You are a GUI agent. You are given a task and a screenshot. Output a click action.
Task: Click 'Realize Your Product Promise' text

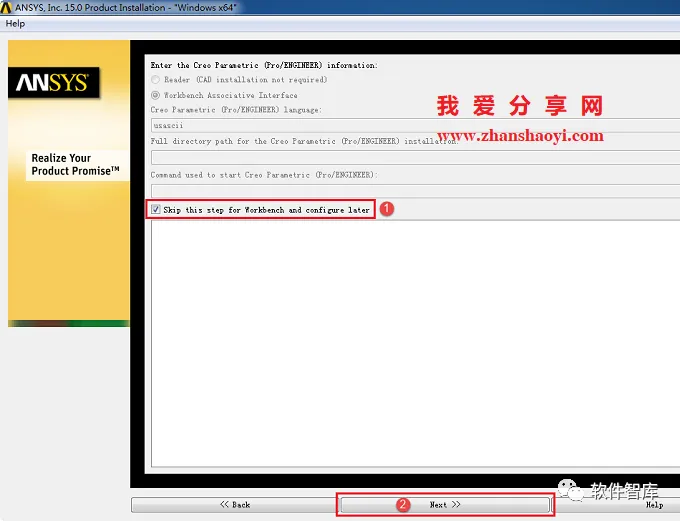coord(75,164)
